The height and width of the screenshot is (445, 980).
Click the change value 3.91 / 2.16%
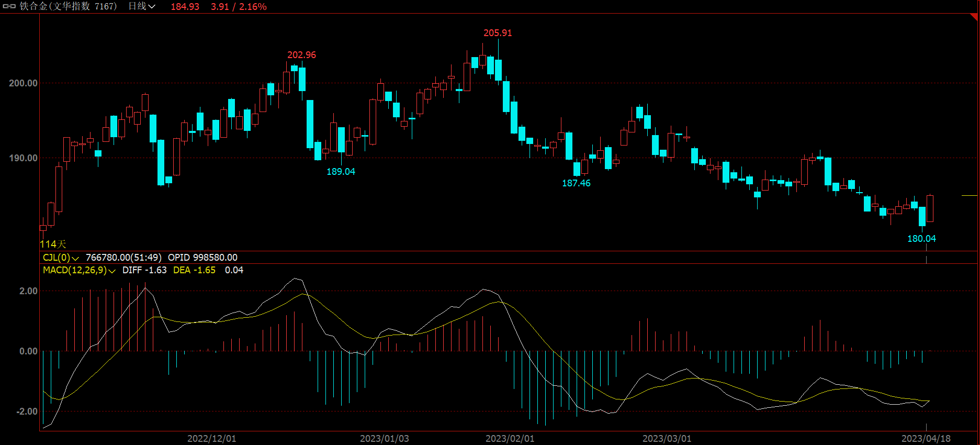pos(239,7)
